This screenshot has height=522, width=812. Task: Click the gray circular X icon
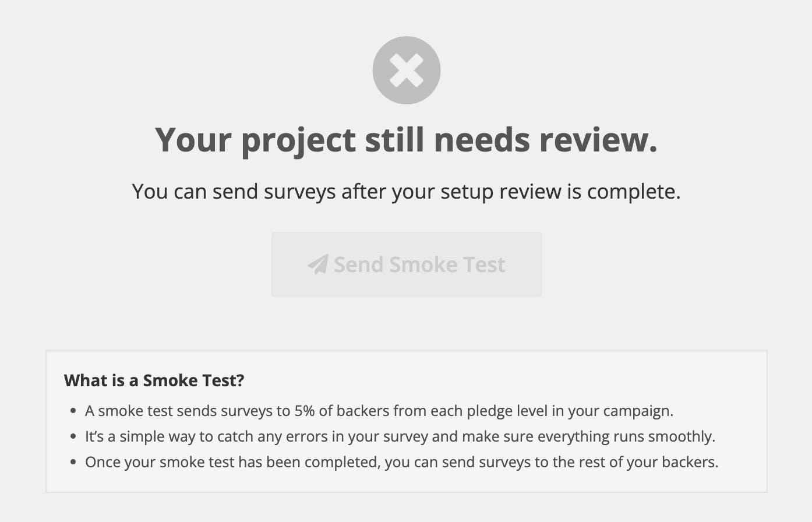coord(406,70)
